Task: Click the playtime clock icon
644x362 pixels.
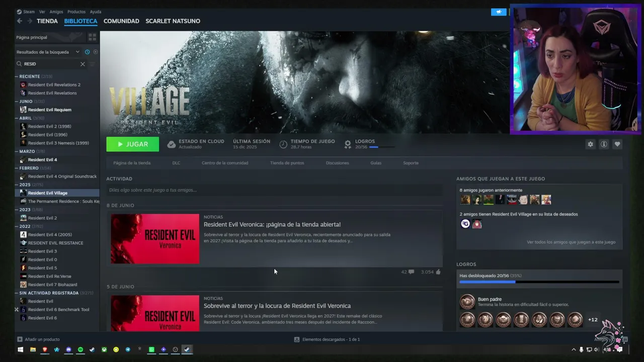Action: pos(283,144)
